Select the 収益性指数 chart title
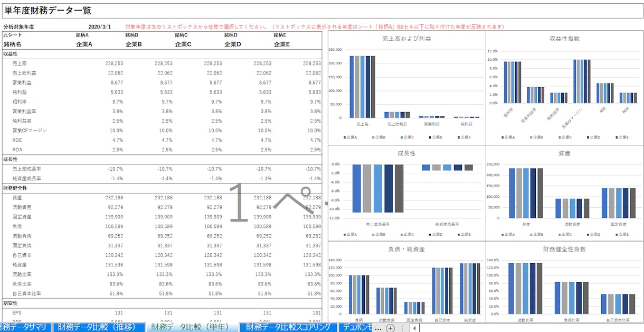The width and height of the screenshot is (644, 332). pyautogui.click(x=564, y=39)
